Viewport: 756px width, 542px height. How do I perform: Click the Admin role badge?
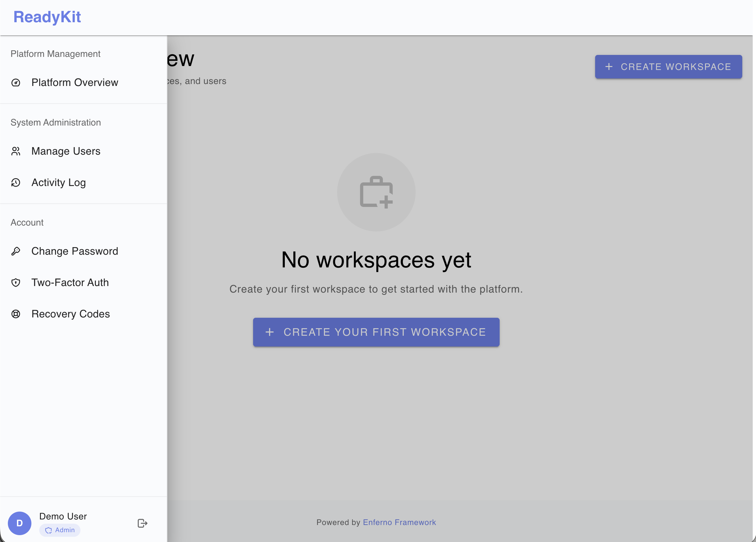pyautogui.click(x=60, y=530)
